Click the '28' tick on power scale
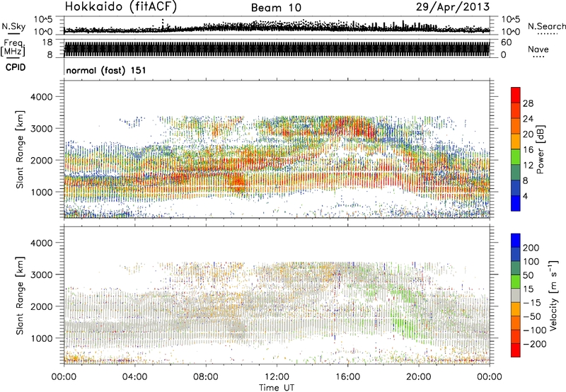Viewport: 566px width, 392px height. tap(528, 103)
